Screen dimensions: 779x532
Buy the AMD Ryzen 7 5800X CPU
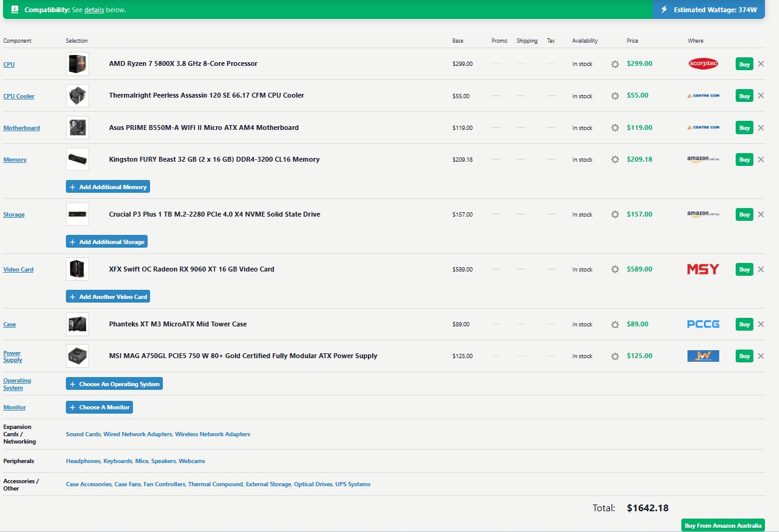tap(744, 63)
